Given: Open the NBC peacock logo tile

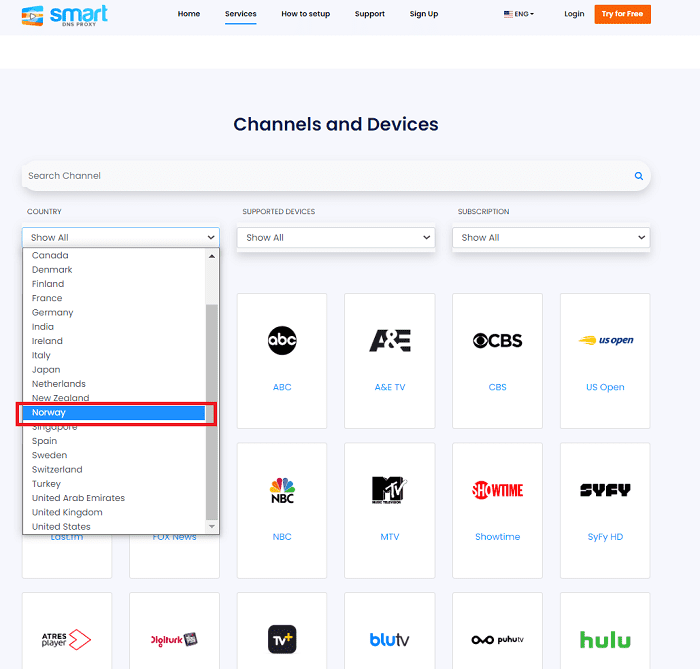Looking at the screenshot, I should 282,490.
